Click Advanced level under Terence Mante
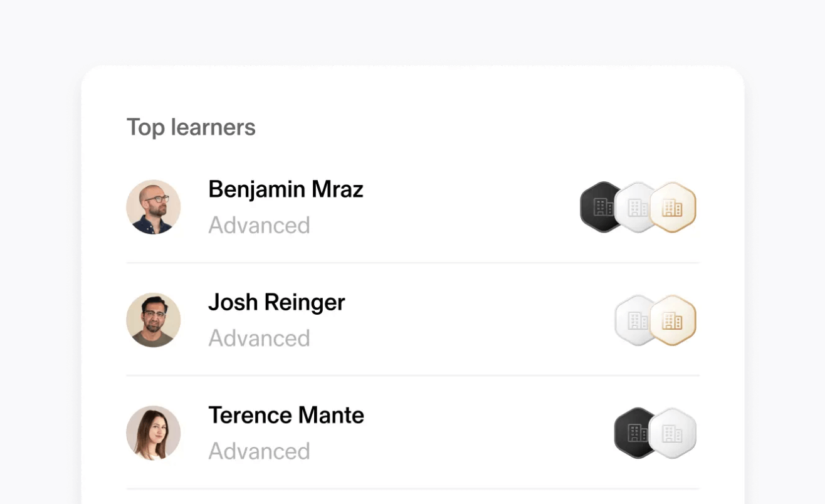825x504 pixels. (259, 451)
